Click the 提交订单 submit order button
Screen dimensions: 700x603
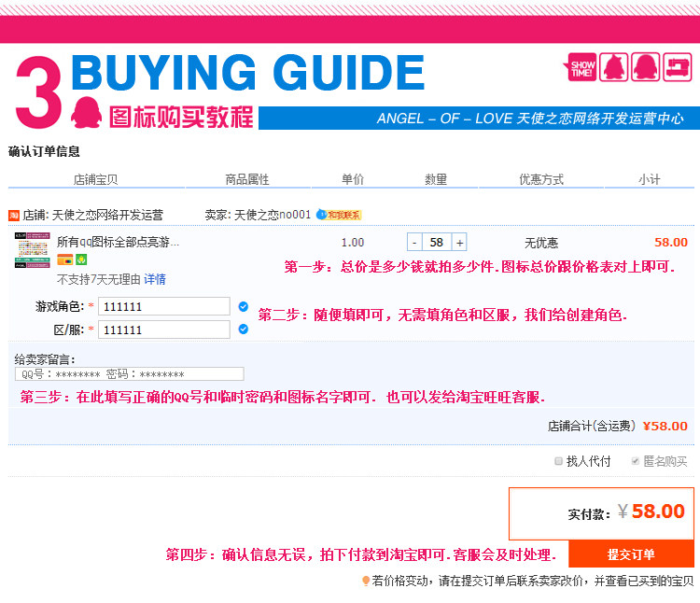(631, 554)
